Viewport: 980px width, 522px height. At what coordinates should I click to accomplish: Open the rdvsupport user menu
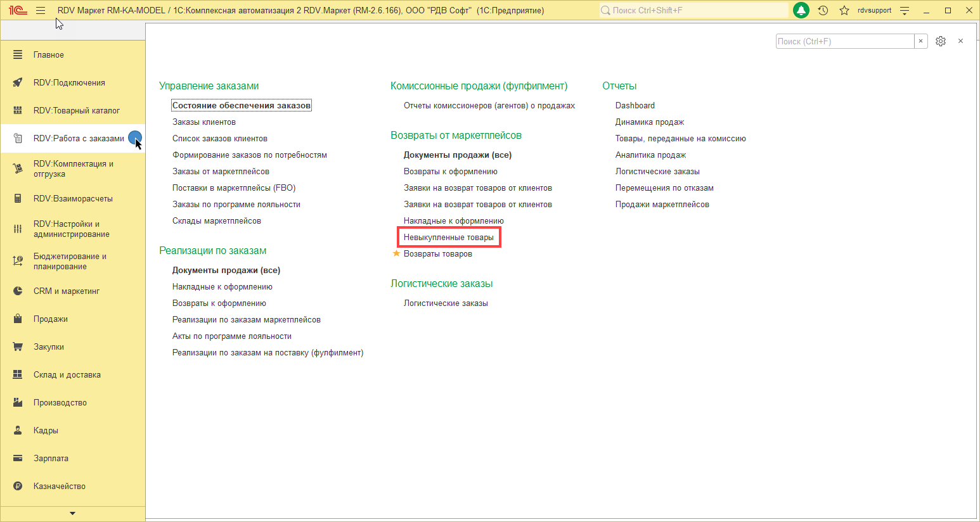[x=874, y=10]
